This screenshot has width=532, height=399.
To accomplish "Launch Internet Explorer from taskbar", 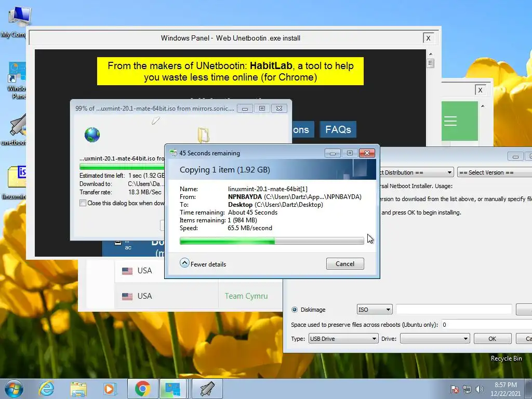I will pyautogui.click(x=46, y=389).
